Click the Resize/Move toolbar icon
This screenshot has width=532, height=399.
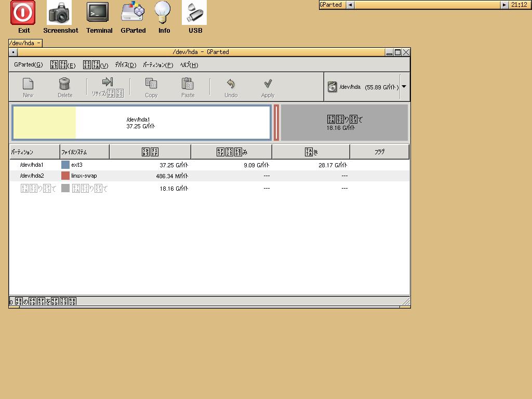[x=108, y=82]
